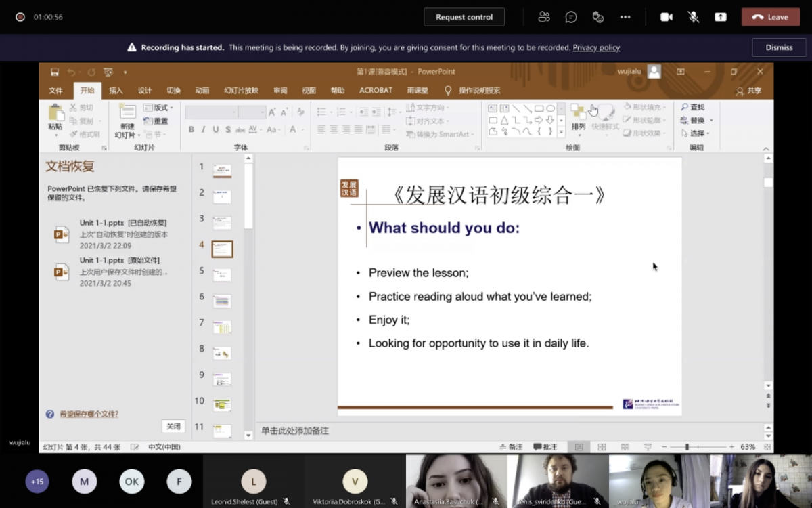Open the meeting chat icon
Viewport: 812px width, 508px height.
[571, 17]
